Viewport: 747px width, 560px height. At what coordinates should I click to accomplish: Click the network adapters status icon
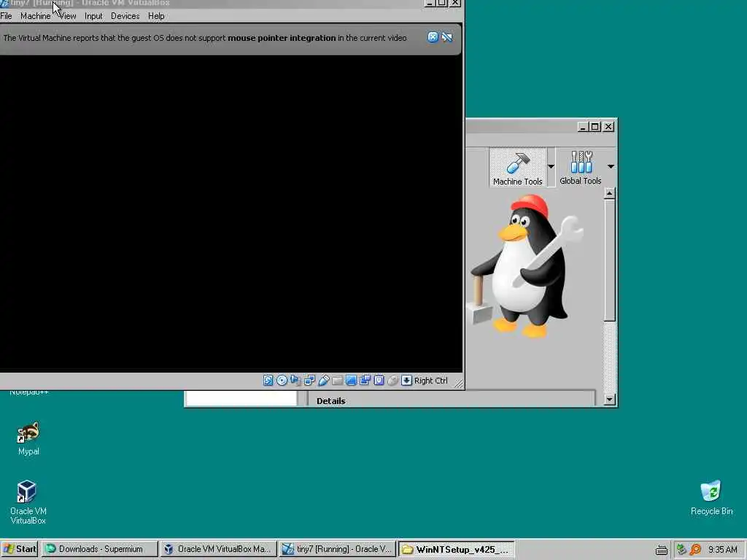(x=309, y=380)
